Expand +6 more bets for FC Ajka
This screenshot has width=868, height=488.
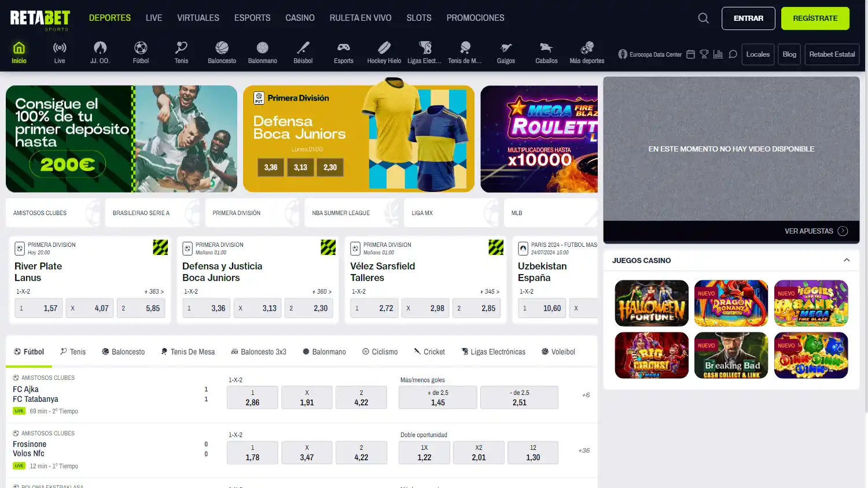click(x=586, y=395)
